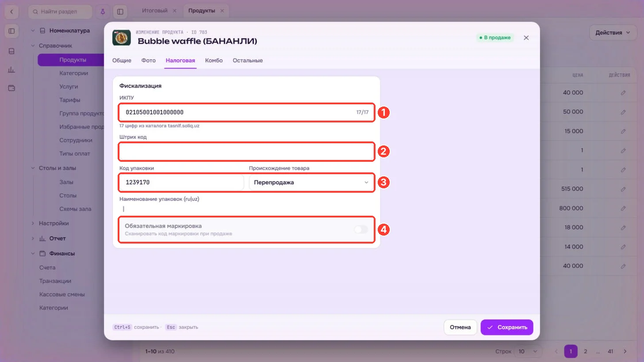The width and height of the screenshot is (644, 362).
Task: Open Сотрудники in the sidebar tree
Action: click(76, 140)
